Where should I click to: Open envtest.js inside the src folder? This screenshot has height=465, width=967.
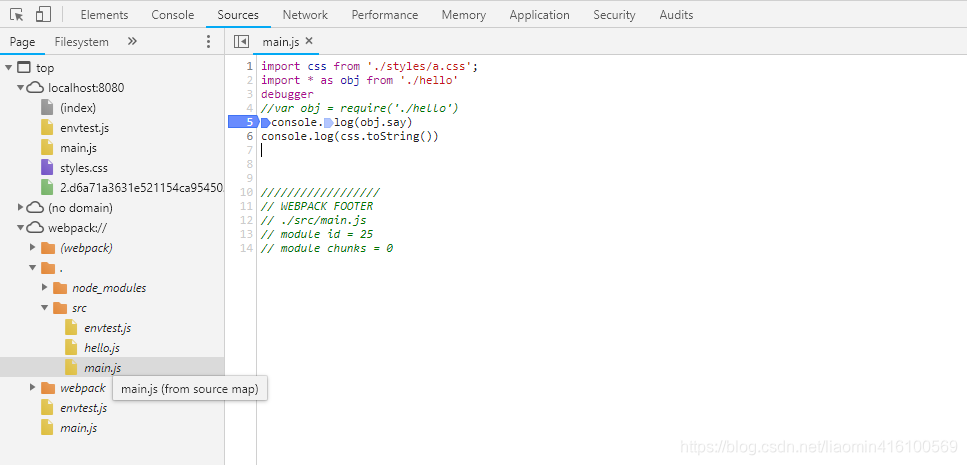coord(107,328)
